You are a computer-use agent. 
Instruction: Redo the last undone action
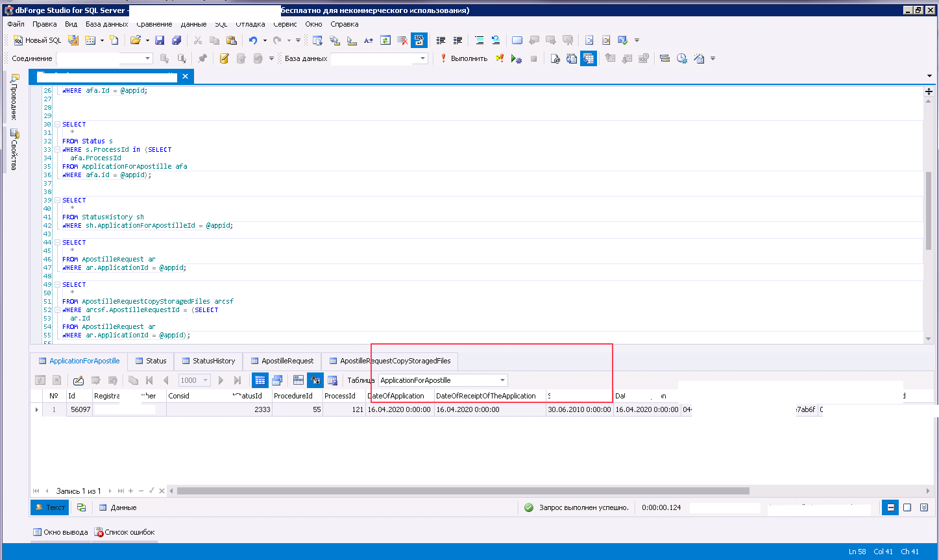[x=277, y=40]
